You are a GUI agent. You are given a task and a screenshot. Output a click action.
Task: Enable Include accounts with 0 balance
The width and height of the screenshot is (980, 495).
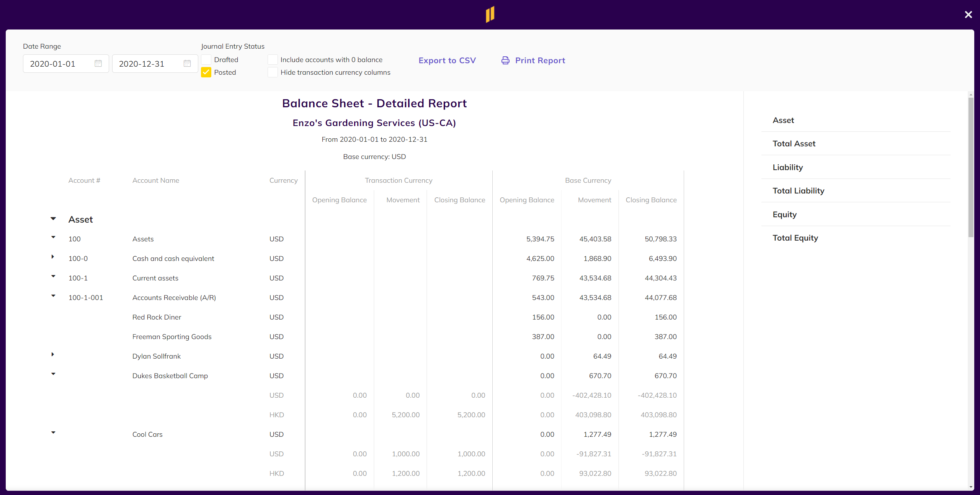click(273, 60)
